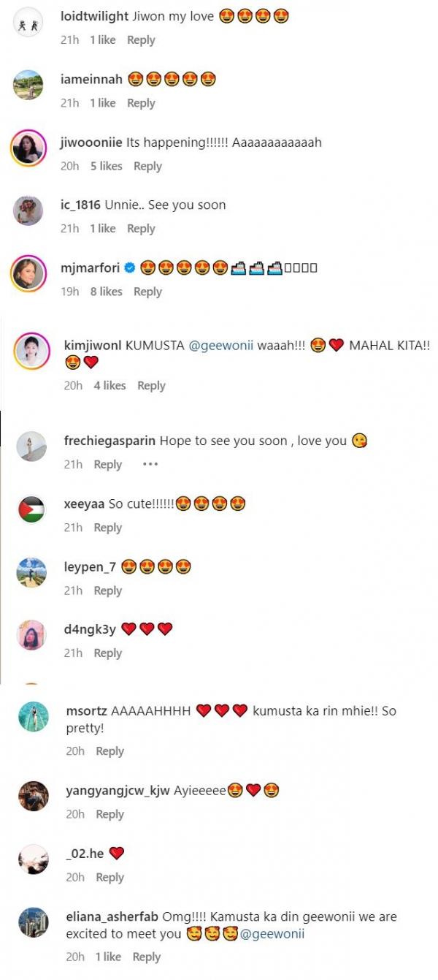Screen dimensions: 438x980
Task: Open mjmarfori's profile avatar
Action: (x=28, y=273)
